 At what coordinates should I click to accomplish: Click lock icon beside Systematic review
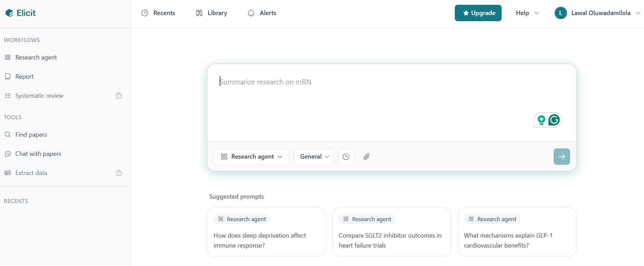[x=119, y=95]
